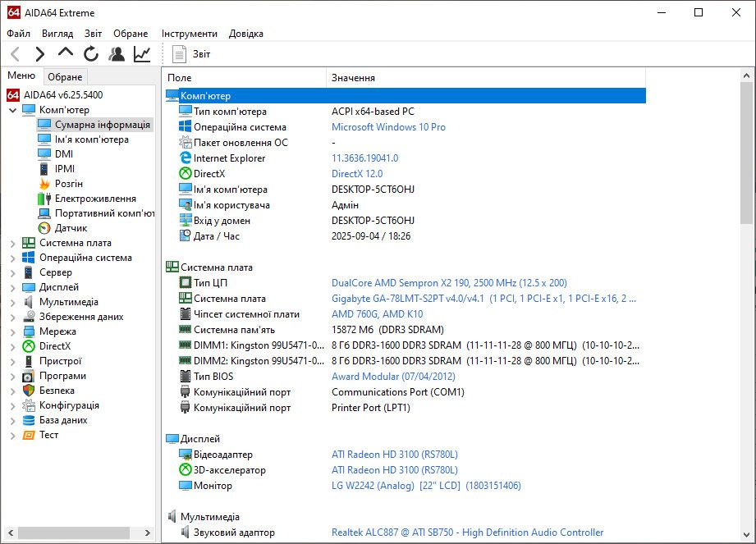Open the LG W2242 monitor link

[x=426, y=485]
